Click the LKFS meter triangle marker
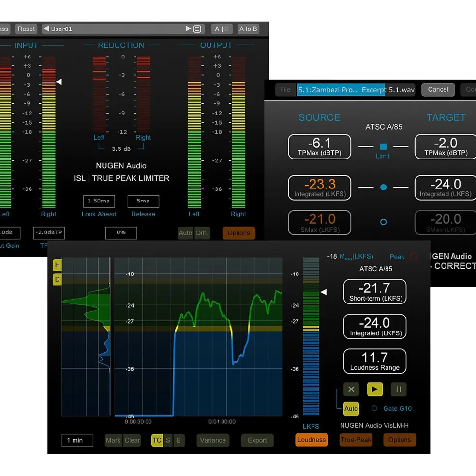This screenshot has width=476, height=476. point(324,292)
